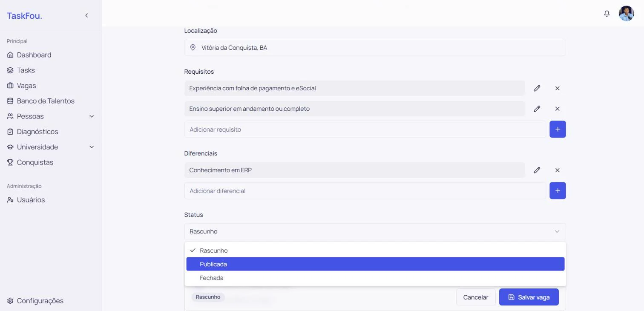
Task: Select Rascunho status option
Action: 375,251
